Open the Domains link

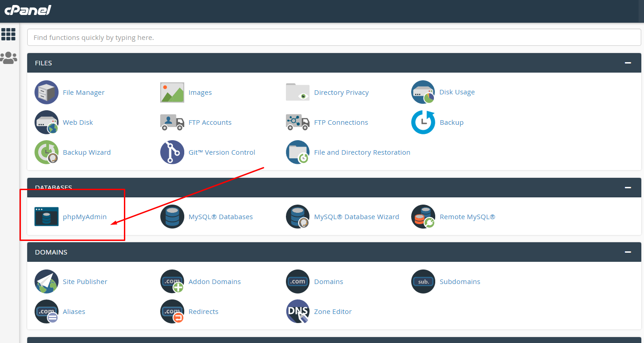coord(329,282)
